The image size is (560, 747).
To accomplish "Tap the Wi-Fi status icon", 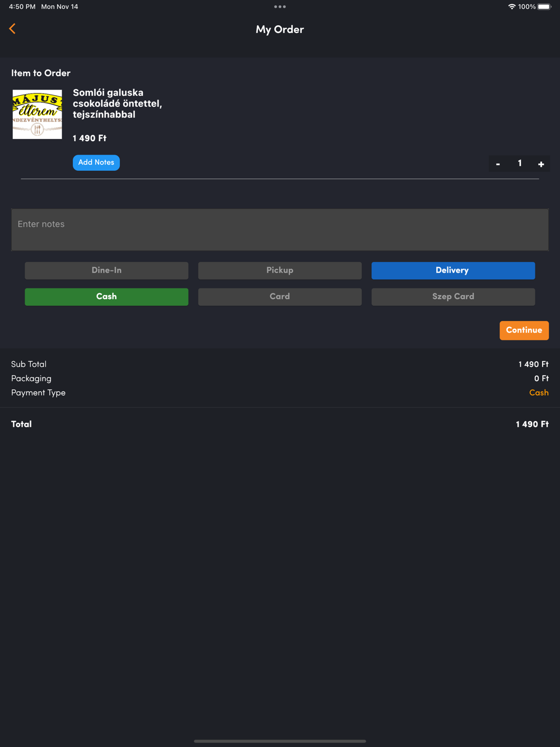I will 512,7.
